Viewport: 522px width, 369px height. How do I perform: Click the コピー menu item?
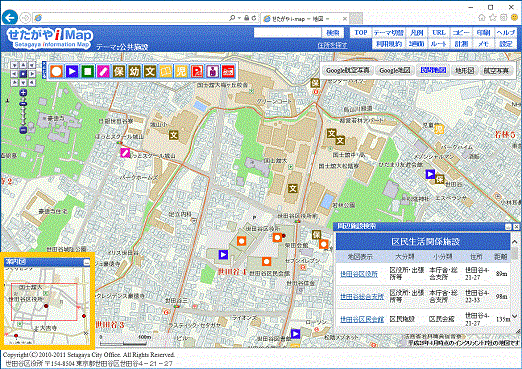tap(461, 33)
